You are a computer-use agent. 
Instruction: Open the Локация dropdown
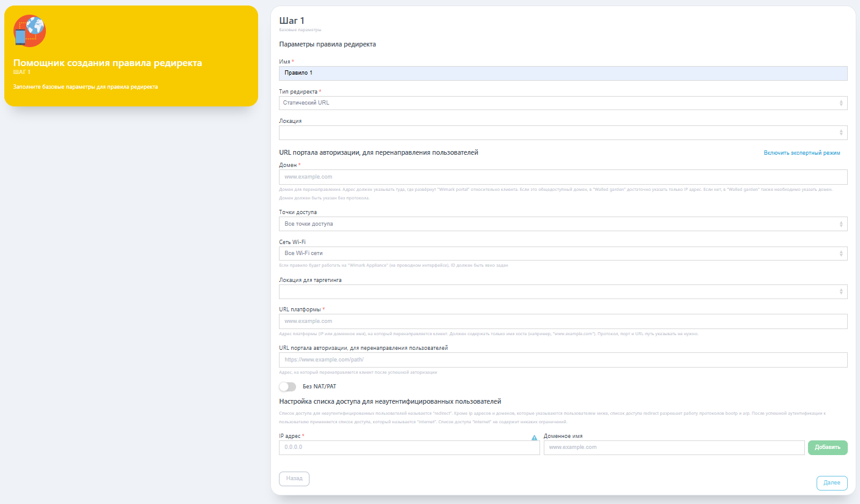pos(563,133)
